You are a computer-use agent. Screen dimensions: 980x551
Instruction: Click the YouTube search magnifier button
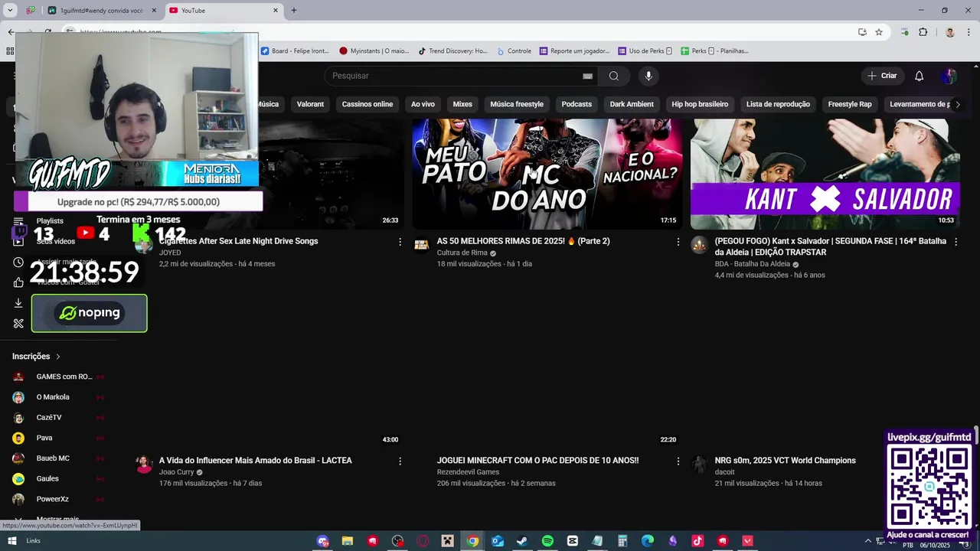[x=613, y=76]
